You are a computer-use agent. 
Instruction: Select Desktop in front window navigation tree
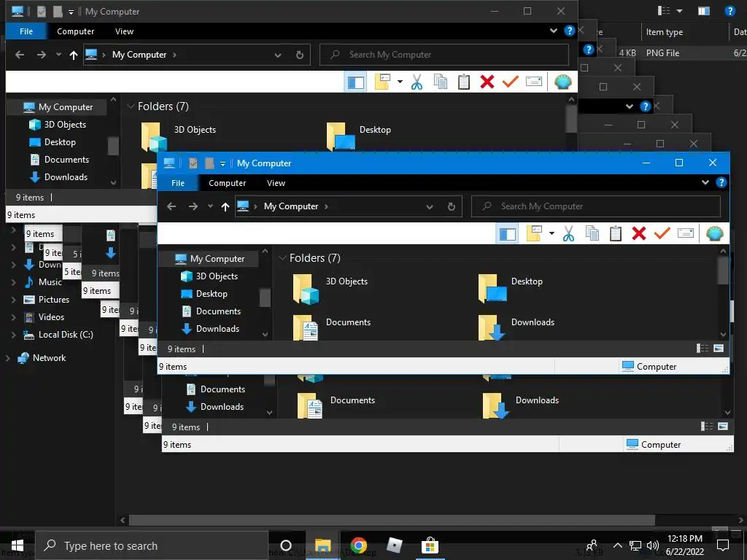[x=212, y=294]
